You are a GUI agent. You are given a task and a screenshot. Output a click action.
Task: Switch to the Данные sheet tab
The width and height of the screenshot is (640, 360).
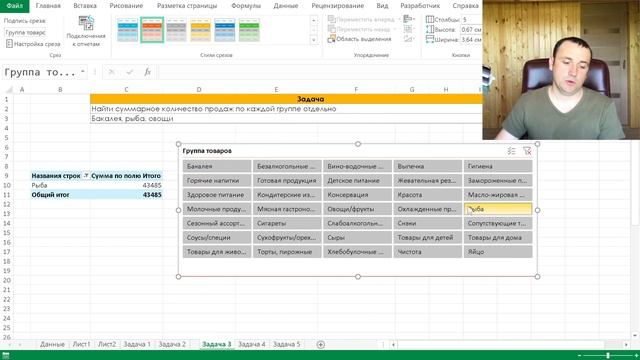point(52,344)
